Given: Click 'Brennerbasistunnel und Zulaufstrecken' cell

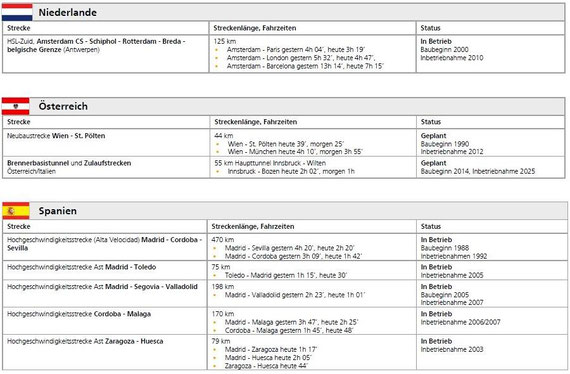Looking at the screenshot, I should (x=106, y=167).
